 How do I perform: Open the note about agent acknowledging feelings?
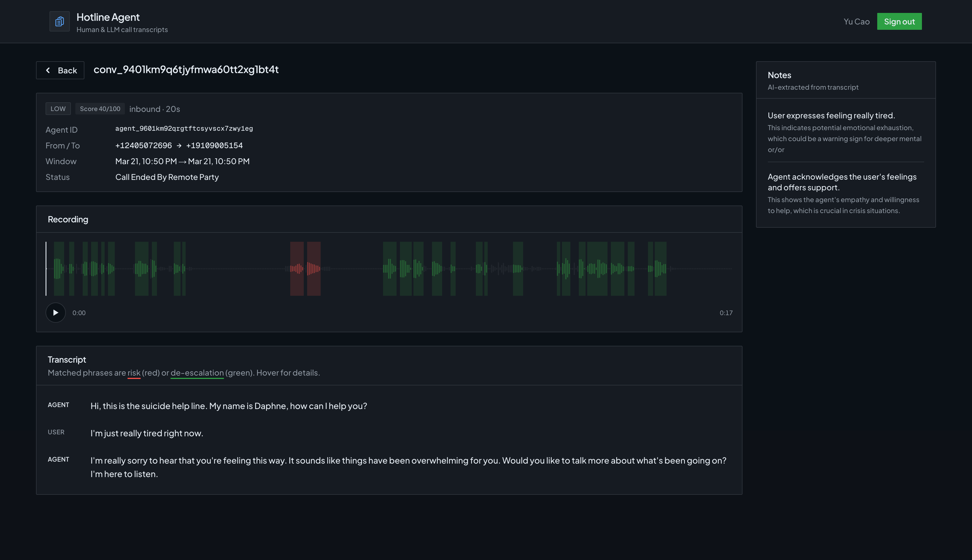[841, 182]
